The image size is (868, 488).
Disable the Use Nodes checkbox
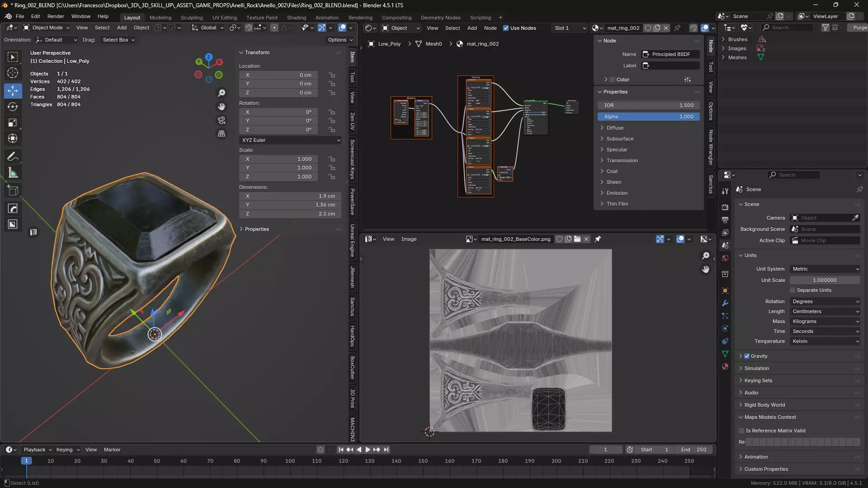coord(506,28)
